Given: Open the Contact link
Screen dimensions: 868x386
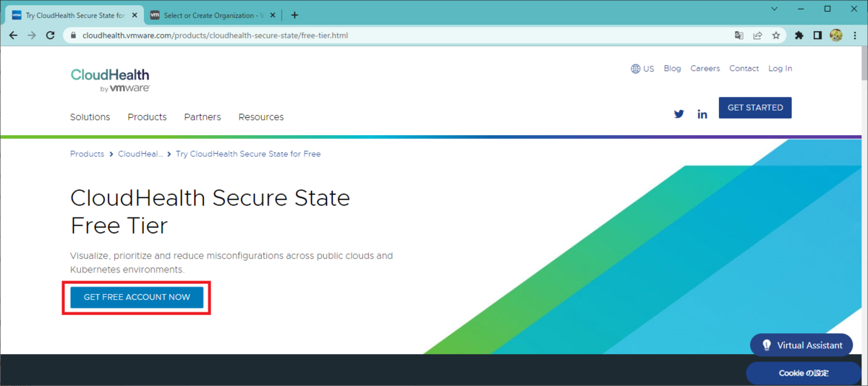Looking at the screenshot, I should point(744,69).
